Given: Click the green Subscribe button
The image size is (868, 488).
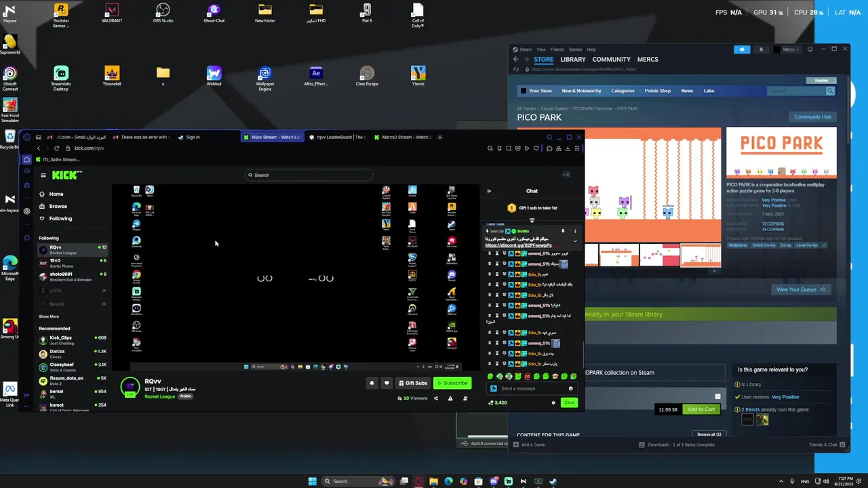Looking at the screenshot, I should 452,383.
